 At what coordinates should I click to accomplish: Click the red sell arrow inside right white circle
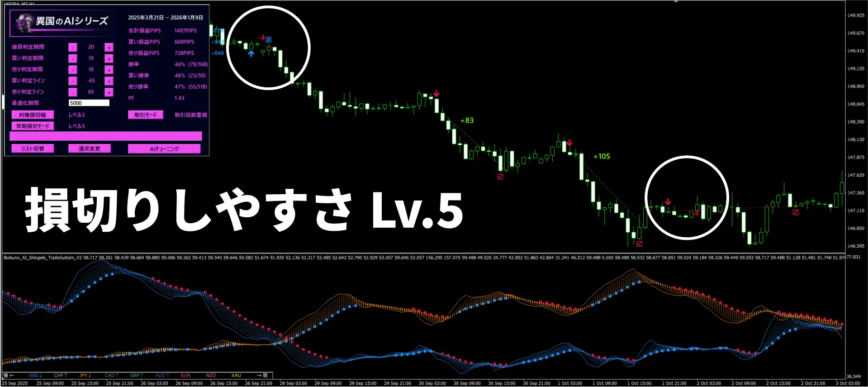668,202
